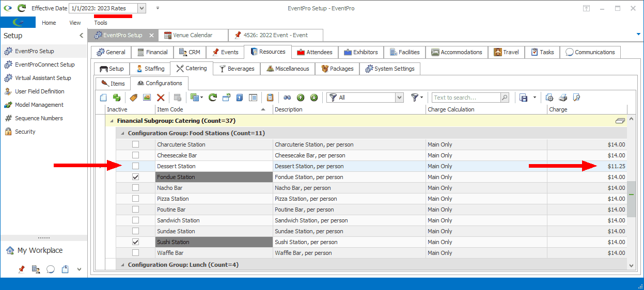The height and width of the screenshot is (290, 644).
Task: Open the save layout dropdown arrow
Action: coord(535,98)
